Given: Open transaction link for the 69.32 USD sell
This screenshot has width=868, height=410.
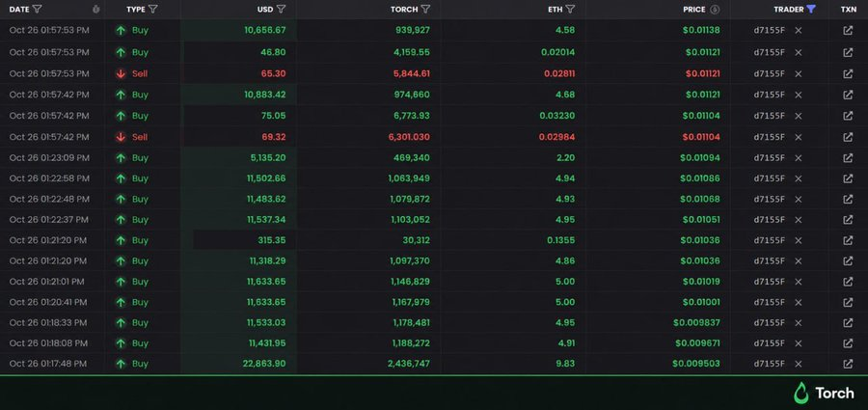Looking at the screenshot, I should (848, 137).
